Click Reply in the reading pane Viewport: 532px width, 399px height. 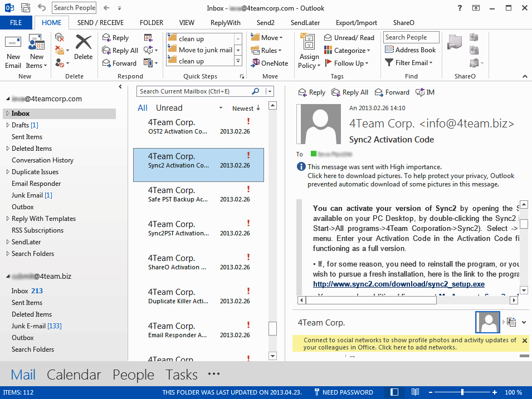[311, 92]
